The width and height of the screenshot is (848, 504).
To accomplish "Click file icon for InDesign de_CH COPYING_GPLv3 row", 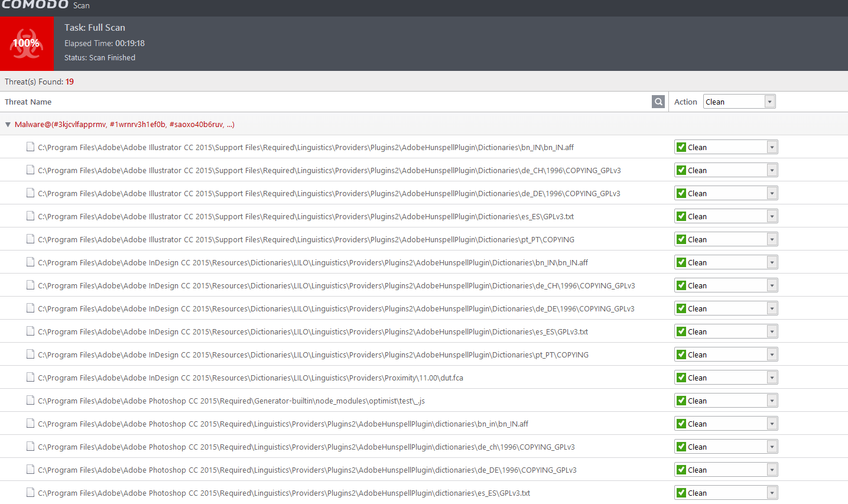I will click(x=30, y=285).
